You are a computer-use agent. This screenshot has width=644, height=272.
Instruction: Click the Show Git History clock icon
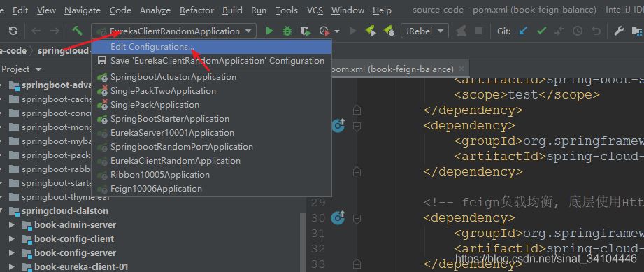click(x=578, y=31)
